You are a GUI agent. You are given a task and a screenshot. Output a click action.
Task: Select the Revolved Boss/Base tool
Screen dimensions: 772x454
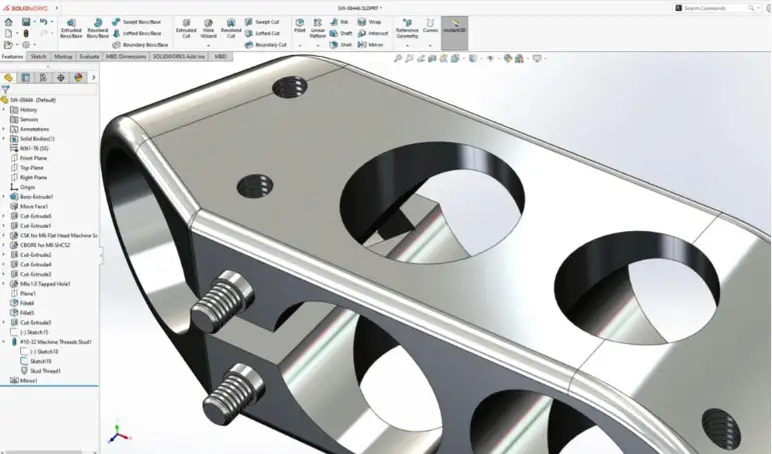coord(97,29)
